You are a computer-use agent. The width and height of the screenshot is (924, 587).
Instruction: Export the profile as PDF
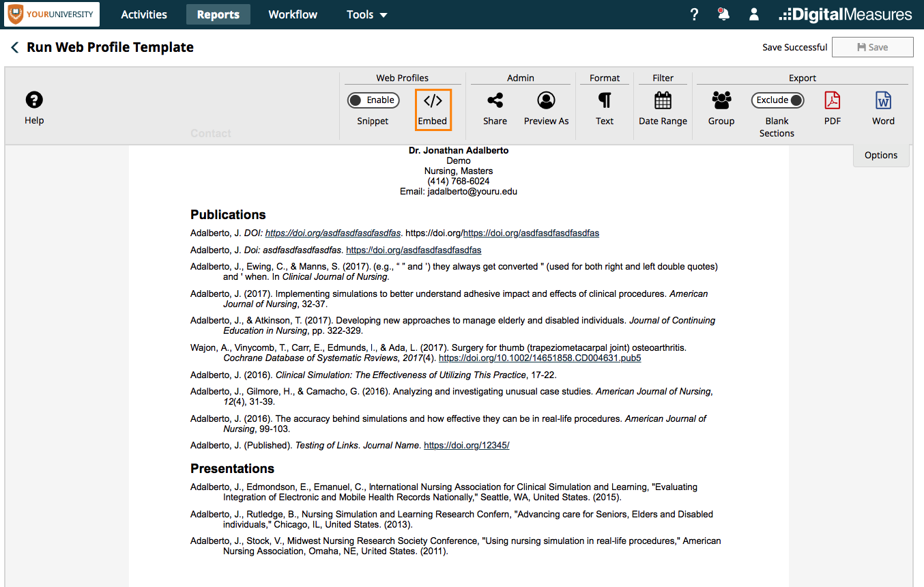coord(832,101)
